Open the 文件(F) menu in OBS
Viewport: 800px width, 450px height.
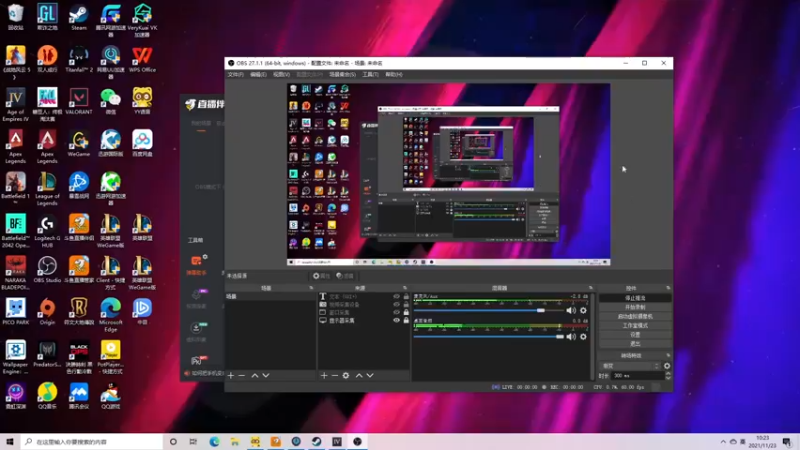click(x=235, y=74)
